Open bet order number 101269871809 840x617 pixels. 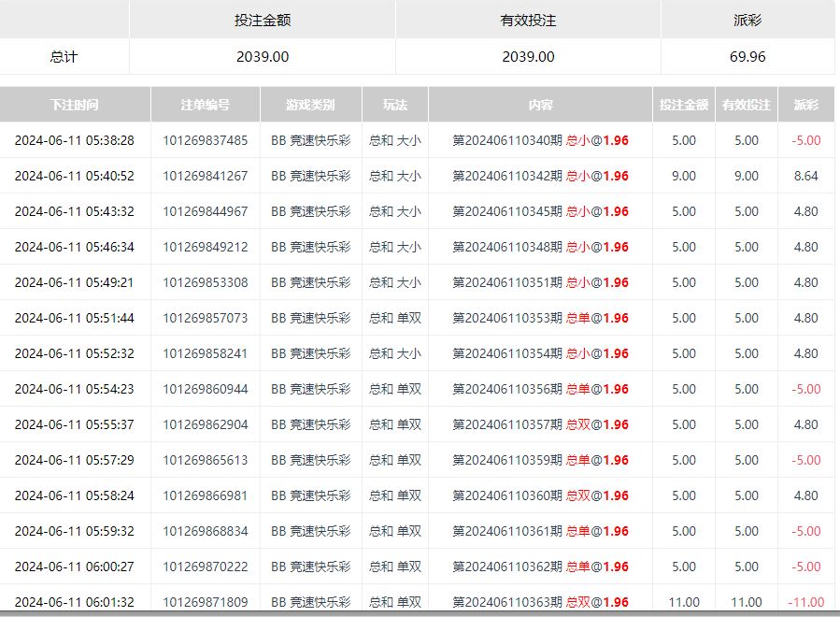[x=205, y=602]
